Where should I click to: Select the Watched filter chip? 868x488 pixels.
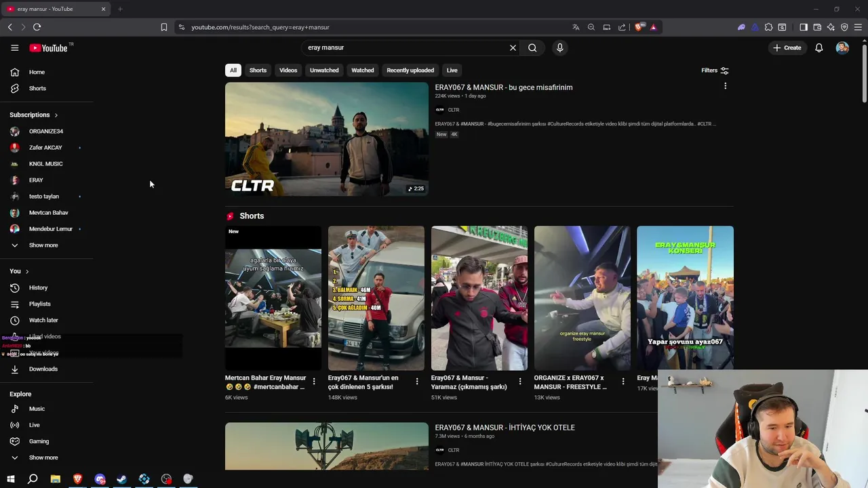point(362,70)
